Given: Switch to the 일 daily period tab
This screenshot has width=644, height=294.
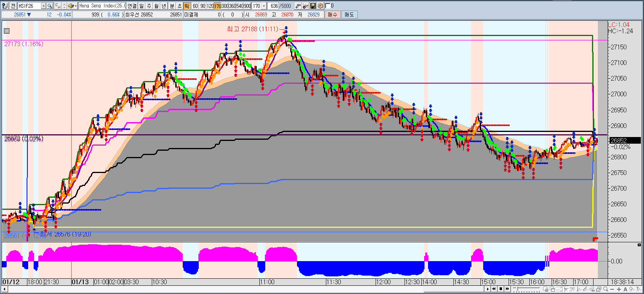Looking at the screenshot, I should tap(142, 6).
